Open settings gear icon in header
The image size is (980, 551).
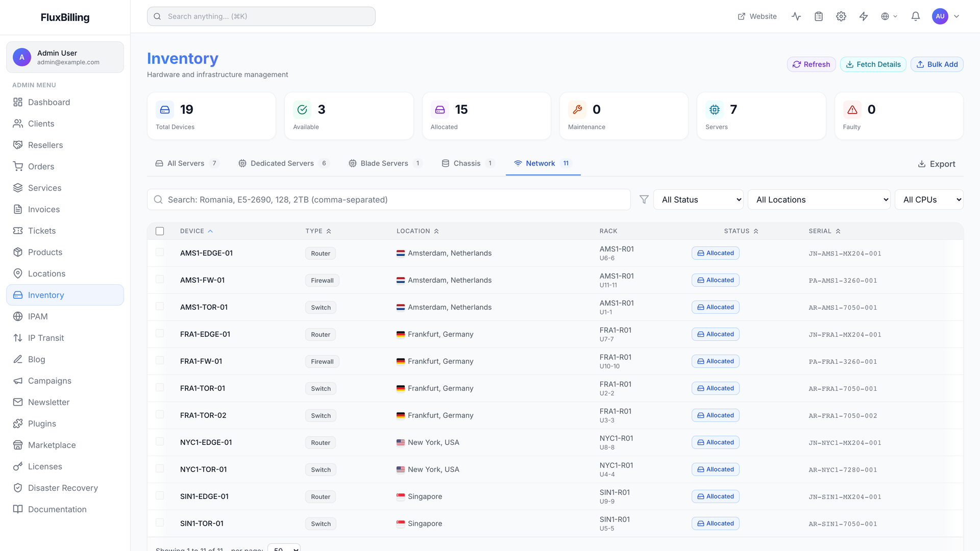tap(841, 16)
